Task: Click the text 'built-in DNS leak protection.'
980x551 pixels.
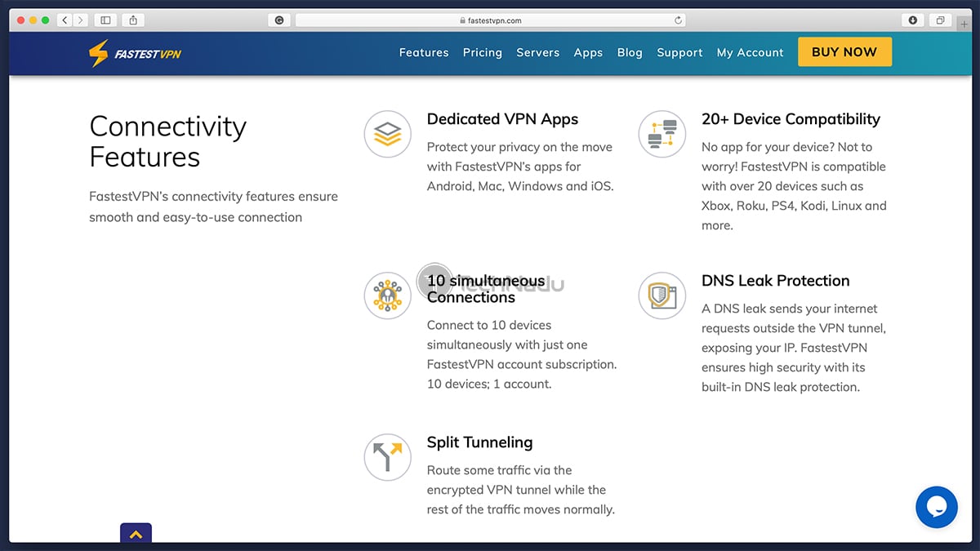Action: [781, 387]
